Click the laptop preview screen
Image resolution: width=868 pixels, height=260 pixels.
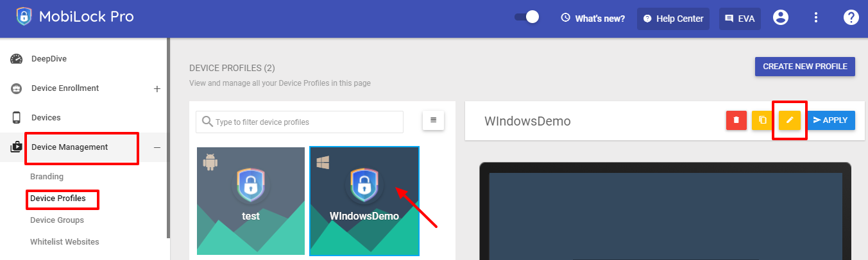point(665,216)
